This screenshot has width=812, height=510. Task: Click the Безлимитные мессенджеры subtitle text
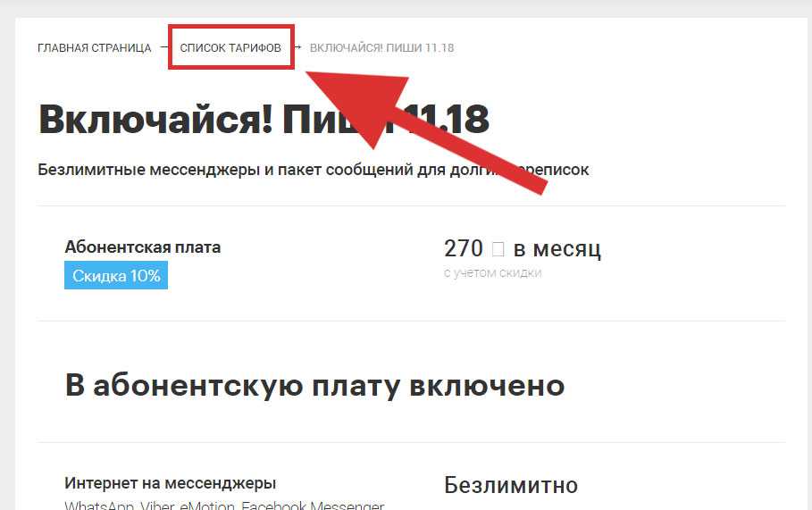(314, 170)
